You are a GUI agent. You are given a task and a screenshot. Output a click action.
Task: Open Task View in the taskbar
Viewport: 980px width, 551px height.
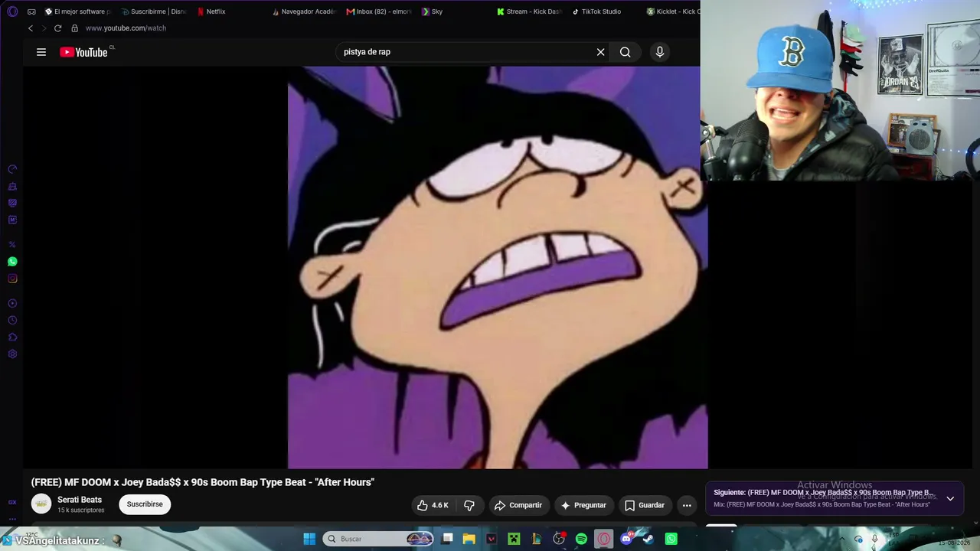point(448,539)
